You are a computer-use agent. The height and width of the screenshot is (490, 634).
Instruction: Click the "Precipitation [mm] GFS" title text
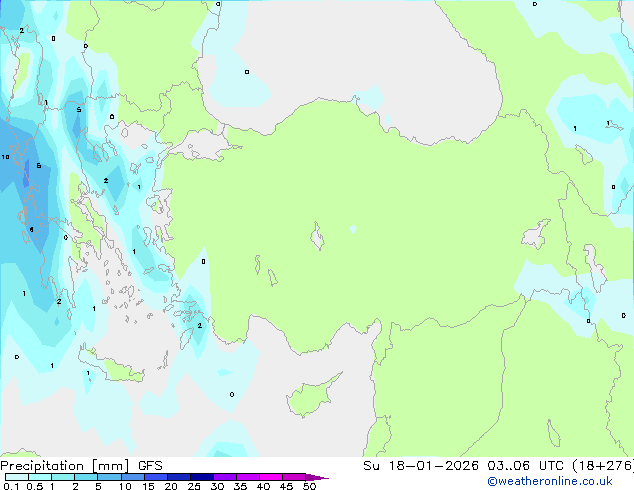81,466
